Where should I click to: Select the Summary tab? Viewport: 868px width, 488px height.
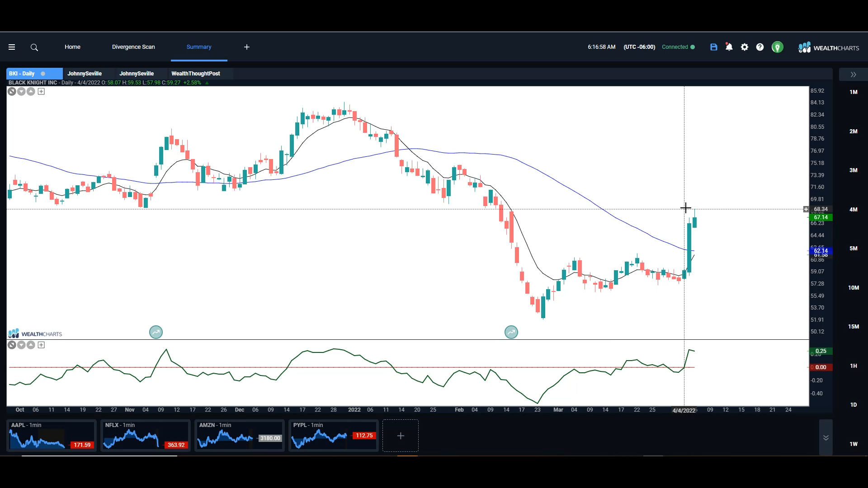point(199,47)
